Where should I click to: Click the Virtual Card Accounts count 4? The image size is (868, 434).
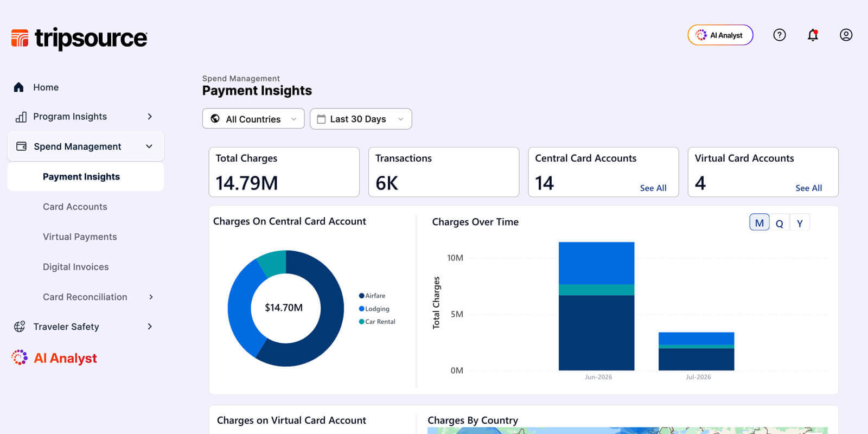pyautogui.click(x=700, y=183)
